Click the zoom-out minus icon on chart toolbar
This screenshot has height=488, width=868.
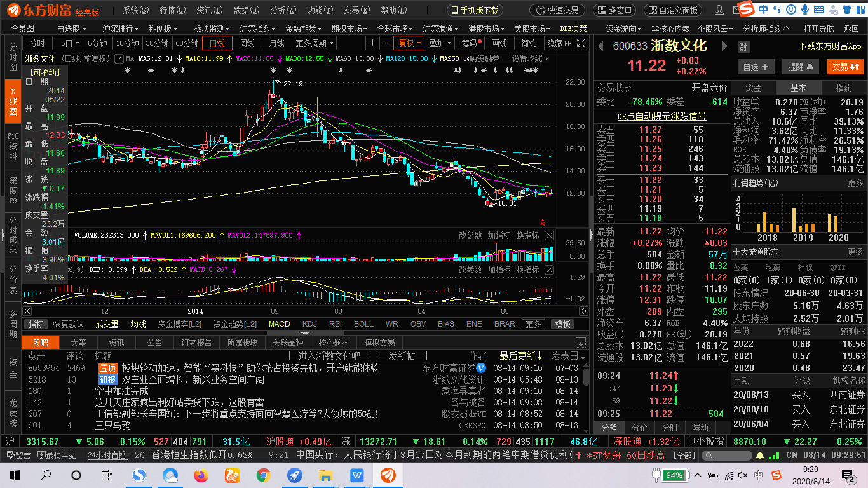(x=386, y=43)
